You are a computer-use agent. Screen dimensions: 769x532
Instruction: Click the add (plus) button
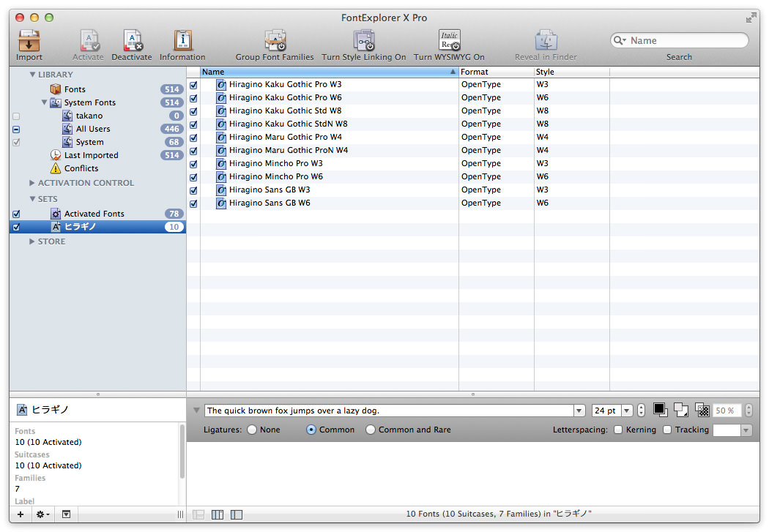[20, 514]
